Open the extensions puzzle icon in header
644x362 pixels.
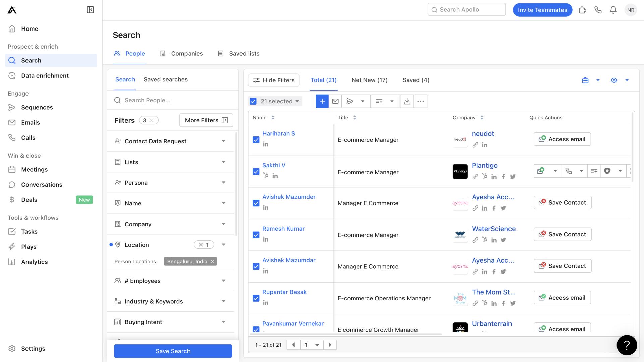[582, 10]
